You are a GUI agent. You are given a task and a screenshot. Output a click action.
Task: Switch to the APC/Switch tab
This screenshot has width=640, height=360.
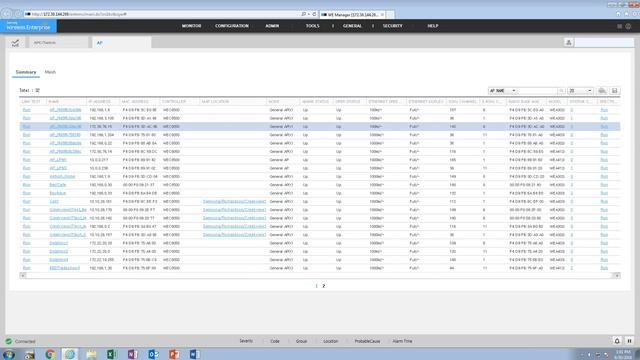(58, 42)
